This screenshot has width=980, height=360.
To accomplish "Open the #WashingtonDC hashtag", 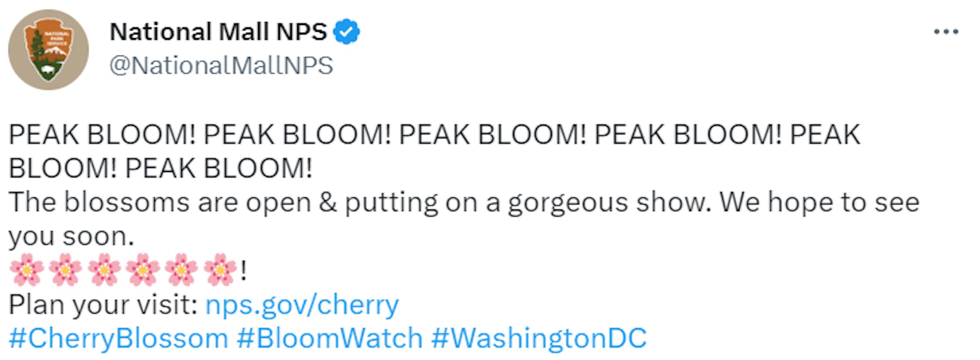I will [539, 339].
